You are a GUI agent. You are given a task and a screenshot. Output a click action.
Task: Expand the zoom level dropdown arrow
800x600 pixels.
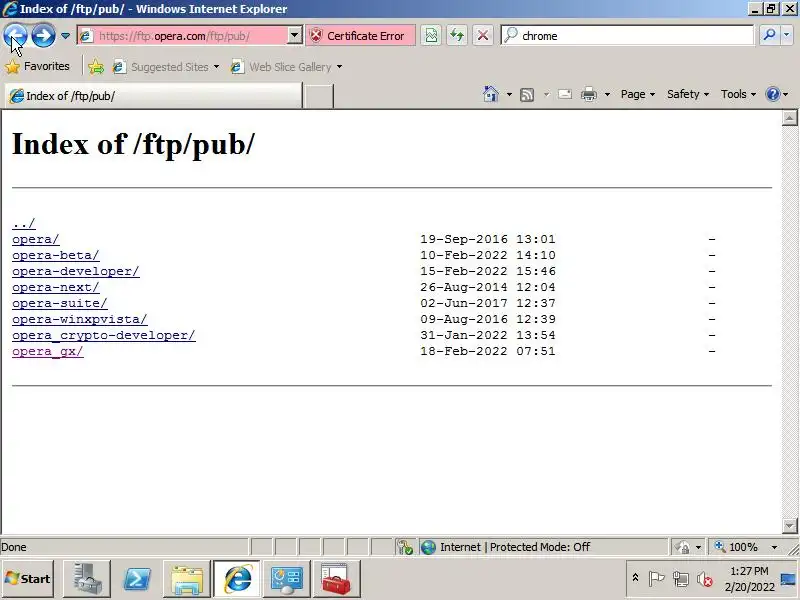tap(774, 547)
